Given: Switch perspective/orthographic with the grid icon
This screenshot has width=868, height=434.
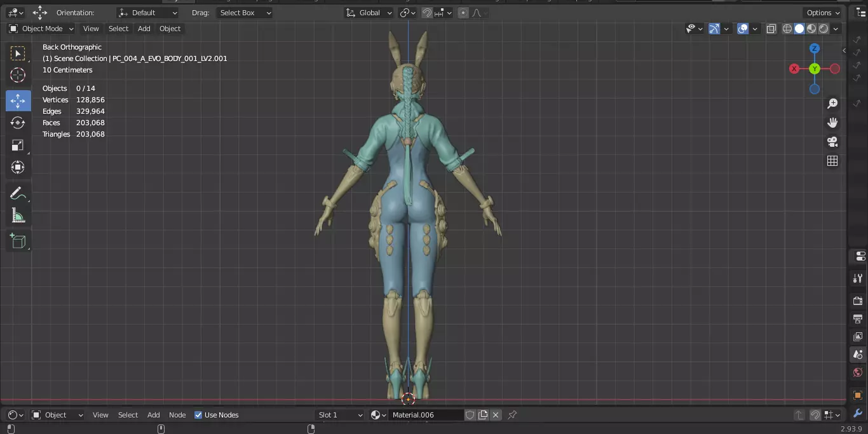Looking at the screenshot, I should point(832,161).
